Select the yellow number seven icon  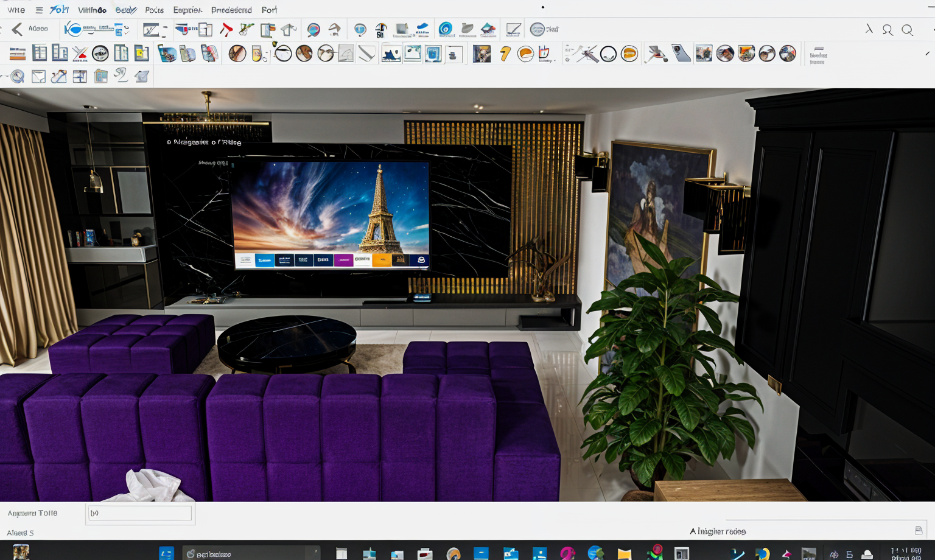pyautogui.click(x=505, y=54)
